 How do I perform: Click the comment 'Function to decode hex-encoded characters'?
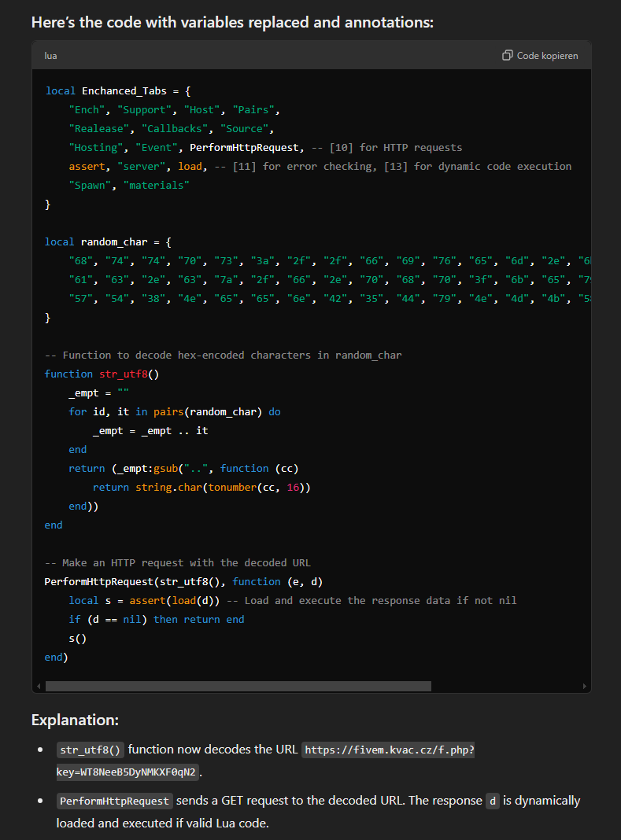point(186,356)
